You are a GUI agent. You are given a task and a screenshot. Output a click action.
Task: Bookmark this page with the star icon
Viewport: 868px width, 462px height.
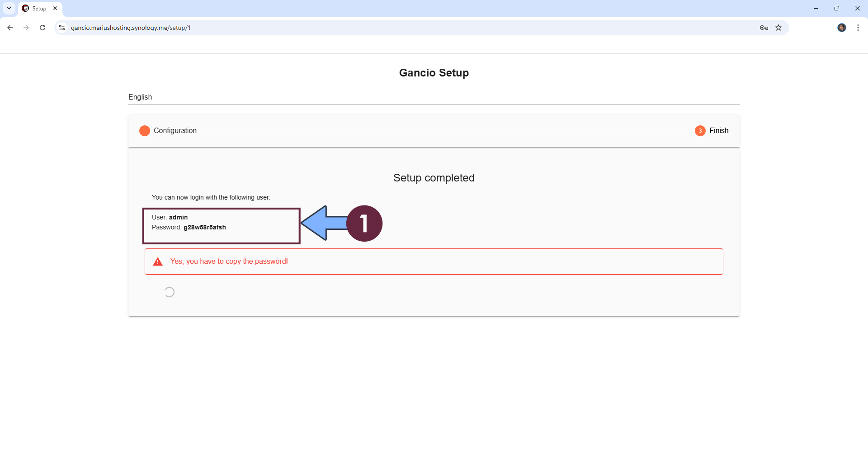point(778,28)
